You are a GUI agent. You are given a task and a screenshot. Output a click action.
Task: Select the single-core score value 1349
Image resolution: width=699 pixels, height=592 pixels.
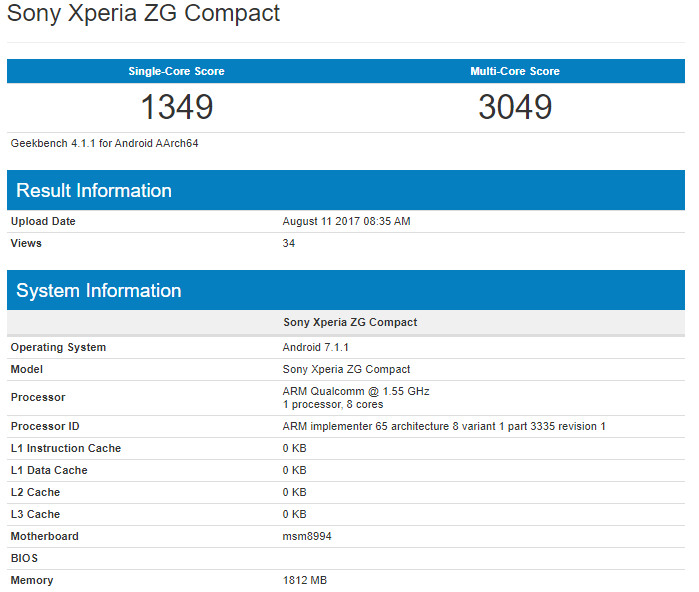coord(176,107)
